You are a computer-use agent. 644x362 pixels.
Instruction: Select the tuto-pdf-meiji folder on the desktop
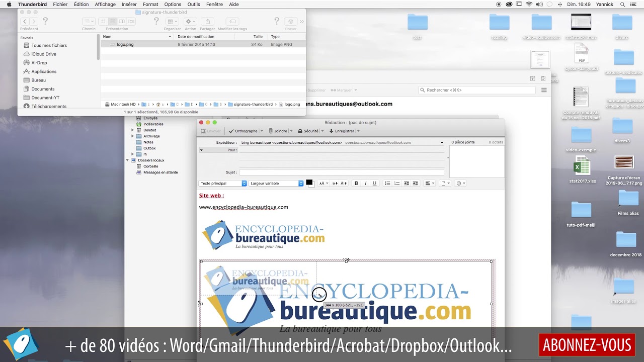581,214
